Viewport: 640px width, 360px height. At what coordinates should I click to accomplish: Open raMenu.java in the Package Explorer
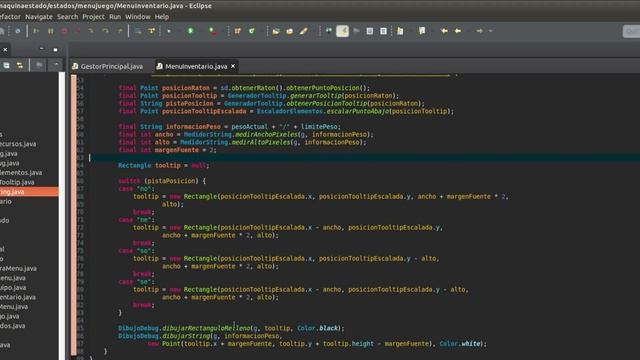18,269
